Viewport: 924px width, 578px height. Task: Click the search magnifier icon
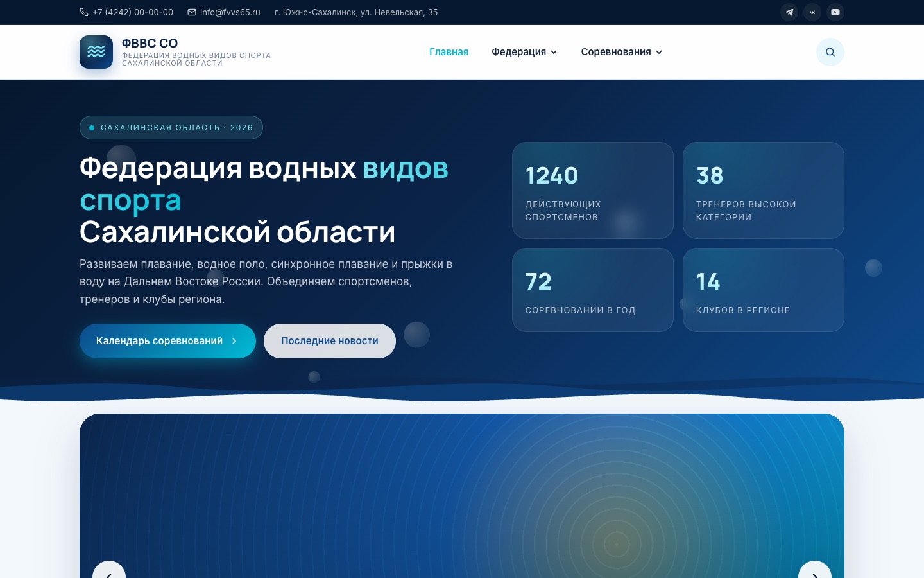[830, 52]
